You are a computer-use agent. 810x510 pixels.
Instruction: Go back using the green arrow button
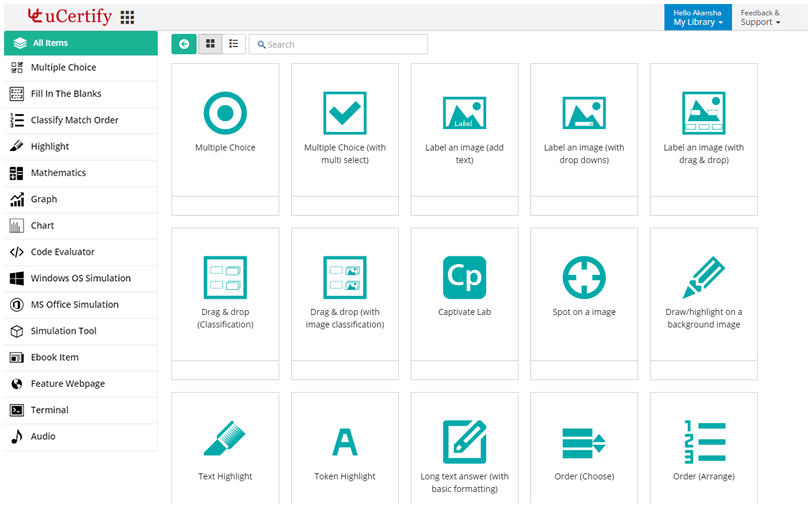point(184,44)
